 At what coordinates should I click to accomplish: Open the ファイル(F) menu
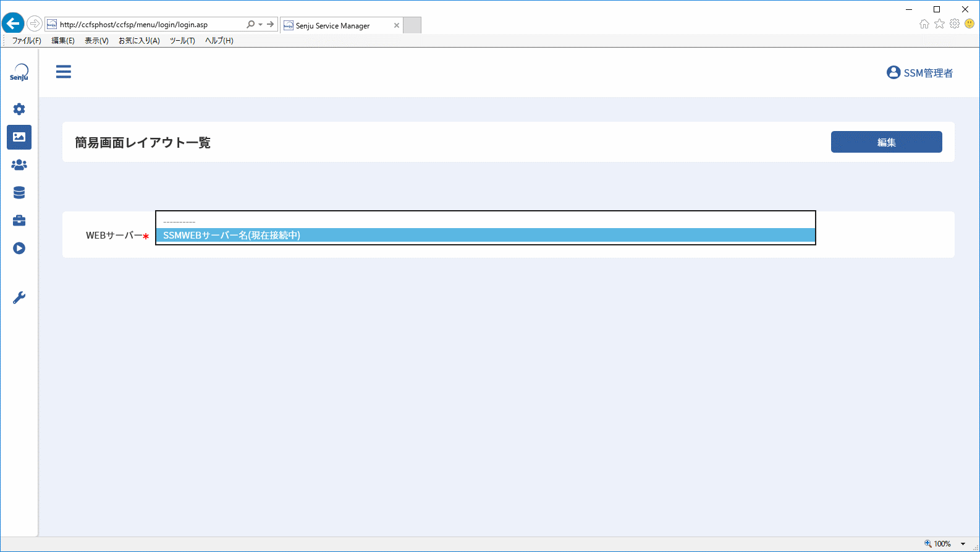tap(27, 41)
